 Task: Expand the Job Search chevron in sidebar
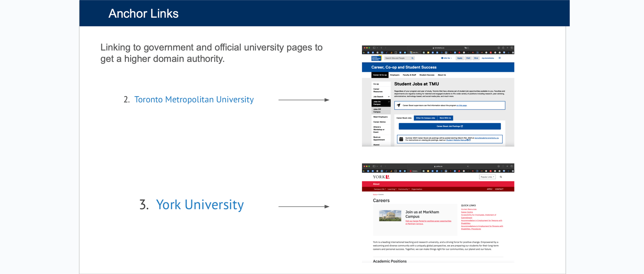(x=389, y=97)
